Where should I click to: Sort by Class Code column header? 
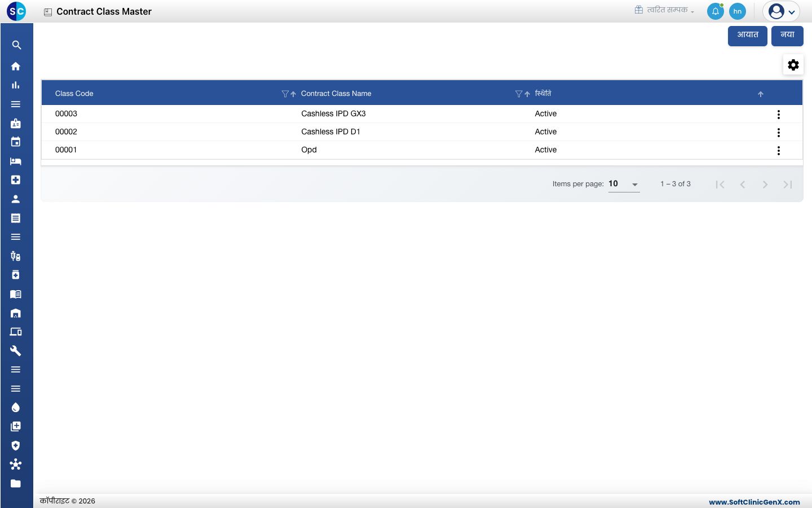pos(74,94)
